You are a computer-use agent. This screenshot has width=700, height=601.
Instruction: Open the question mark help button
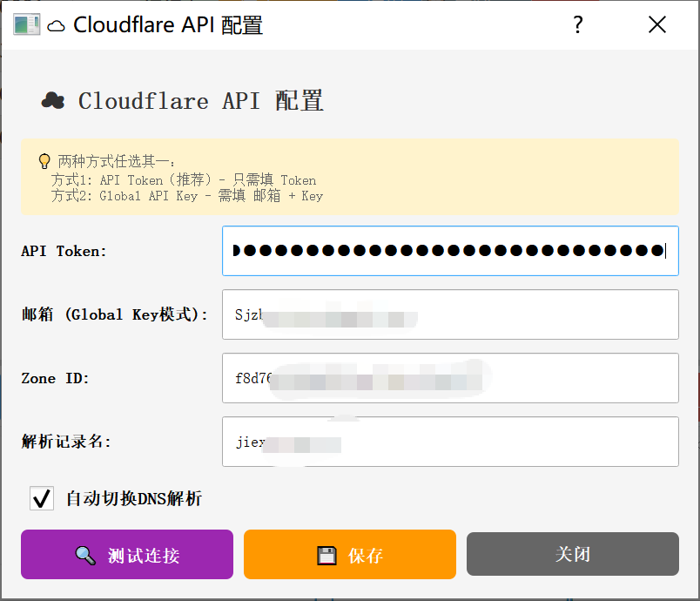pos(578,24)
